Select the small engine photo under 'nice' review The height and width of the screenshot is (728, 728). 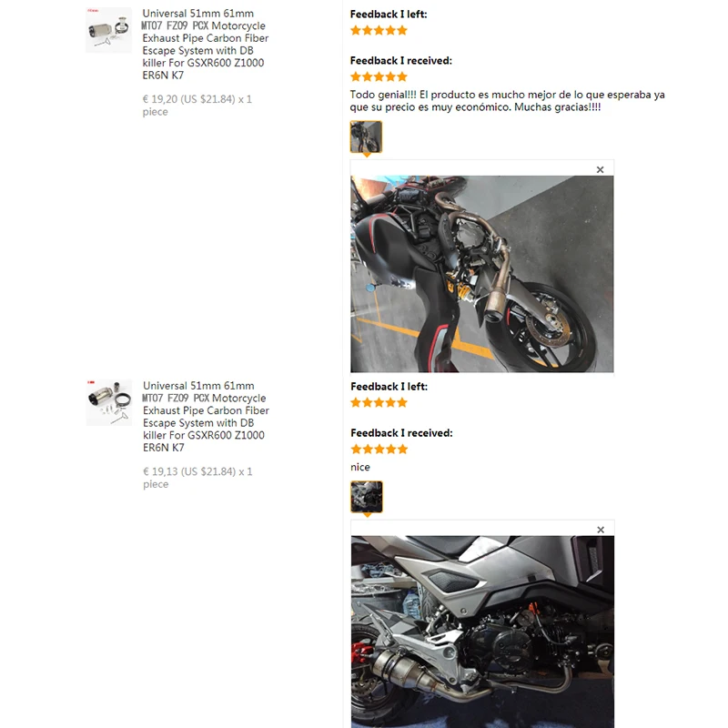367,497
